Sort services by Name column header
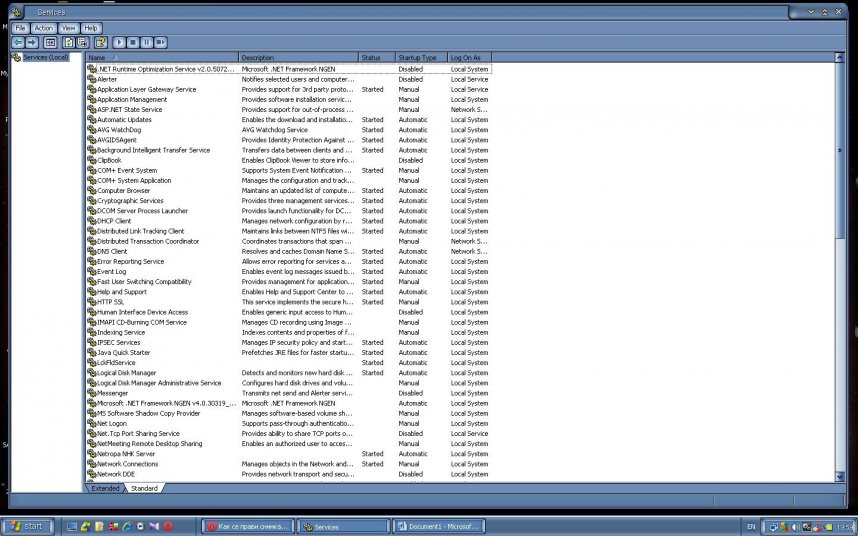This screenshot has width=858, height=536. 160,58
